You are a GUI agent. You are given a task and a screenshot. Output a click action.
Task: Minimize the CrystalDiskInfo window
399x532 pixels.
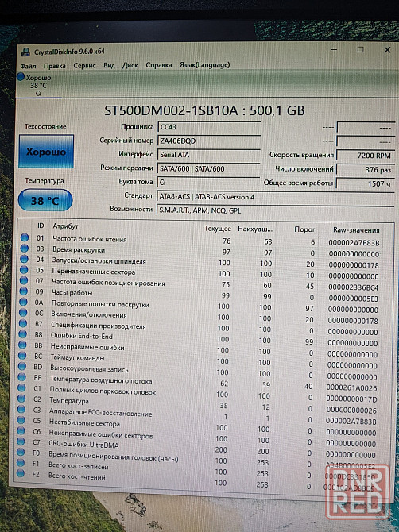point(334,50)
